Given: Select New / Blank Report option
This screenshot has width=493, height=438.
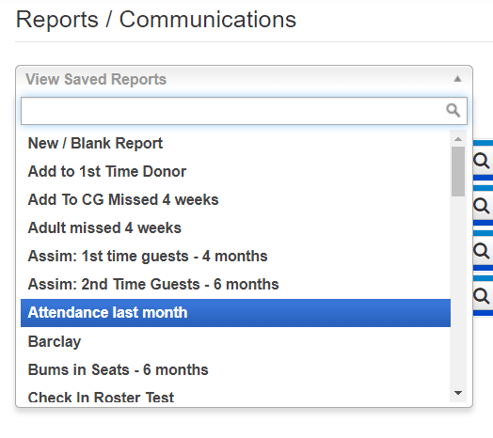Looking at the screenshot, I should [236, 143].
